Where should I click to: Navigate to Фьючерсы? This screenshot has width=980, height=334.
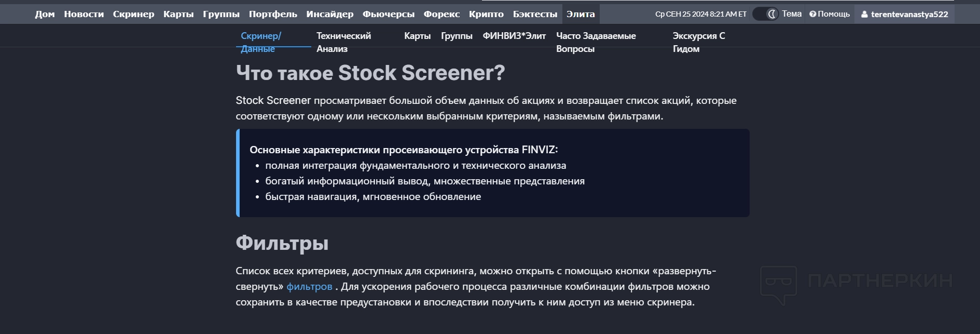[x=388, y=14]
